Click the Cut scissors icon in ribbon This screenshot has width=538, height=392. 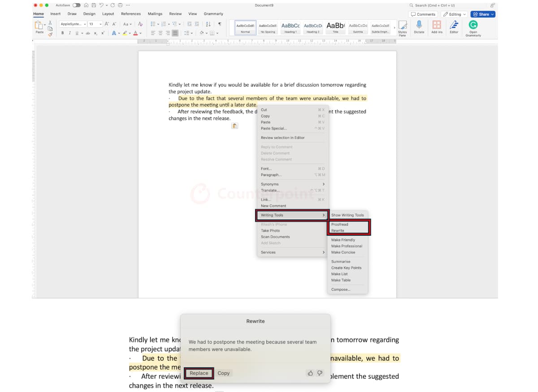tap(50, 23)
